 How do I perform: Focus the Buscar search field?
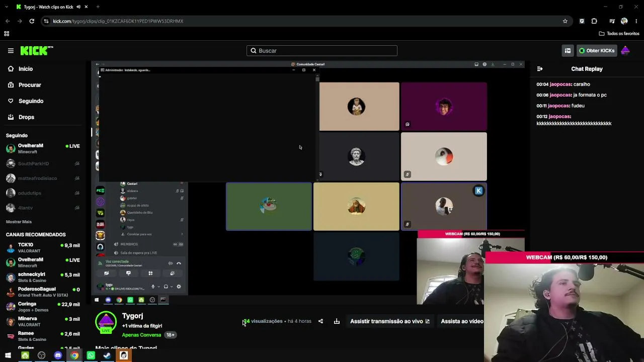click(322, 51)
